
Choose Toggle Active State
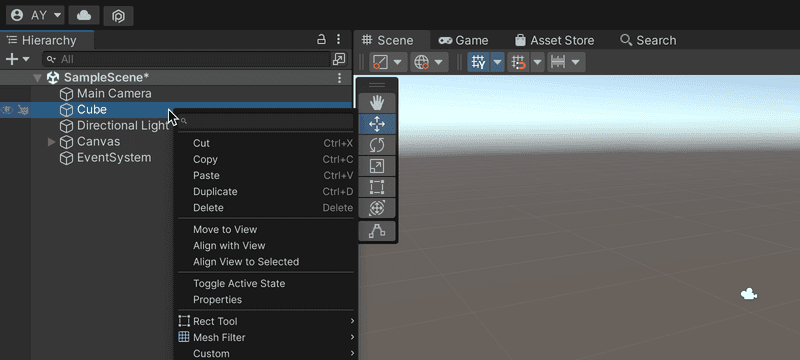[265, 284]
